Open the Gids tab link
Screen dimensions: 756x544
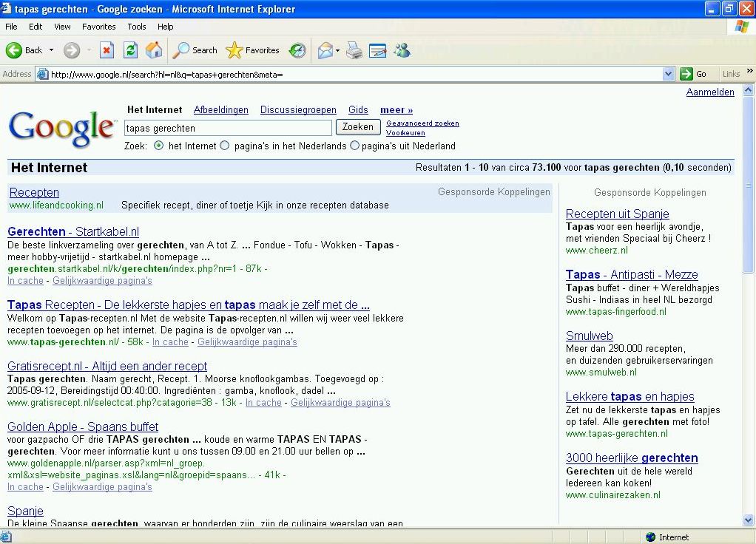358,110
